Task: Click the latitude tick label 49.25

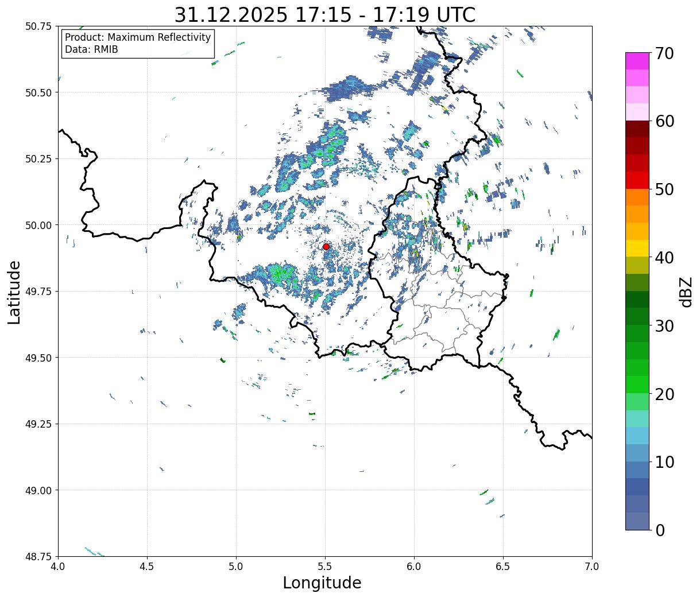Action: pyautogui.click(x=38, y=424)
